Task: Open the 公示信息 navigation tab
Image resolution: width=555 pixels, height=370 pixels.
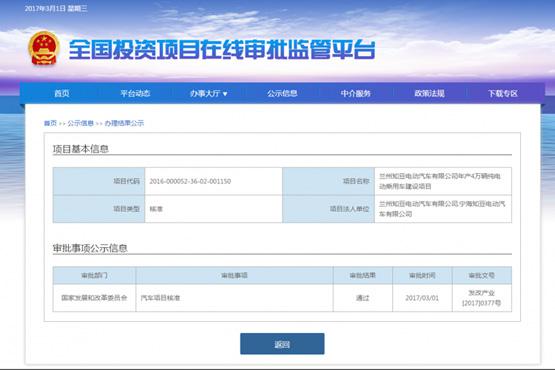Action: (x=282, y=93)
